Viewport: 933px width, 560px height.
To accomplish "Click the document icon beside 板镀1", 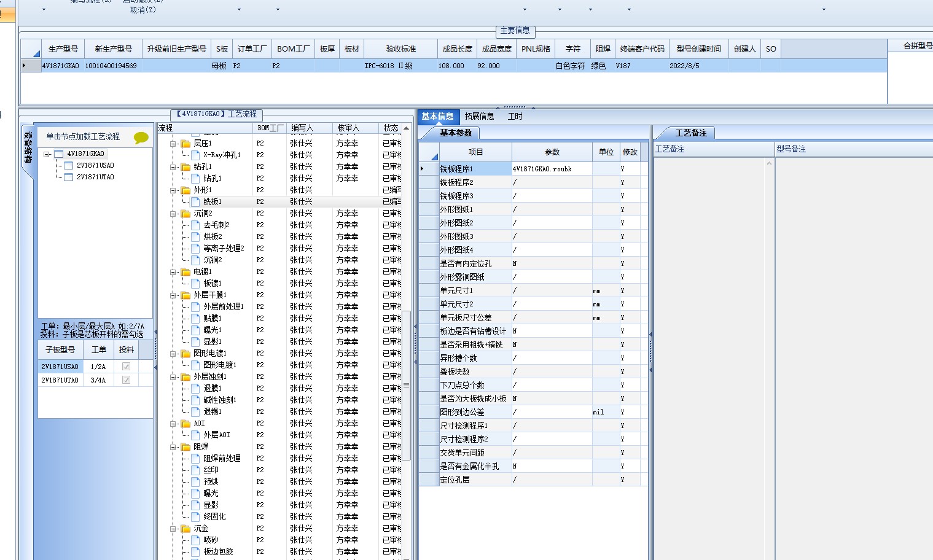I will pyautogui.click(x=195, y=283).
